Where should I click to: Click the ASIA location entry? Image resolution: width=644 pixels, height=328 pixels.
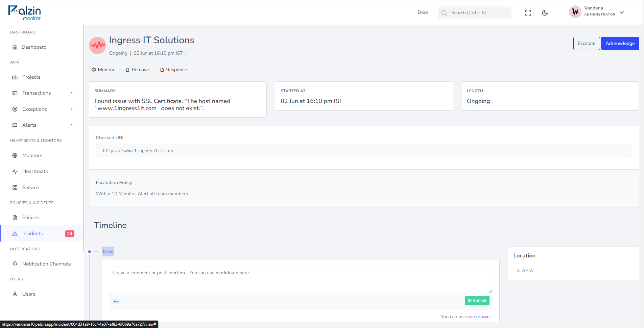(527, 271)
